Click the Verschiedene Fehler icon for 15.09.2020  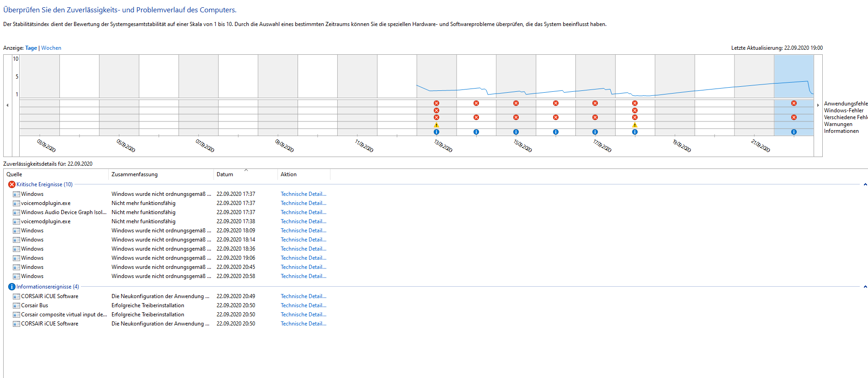point(516,117)
